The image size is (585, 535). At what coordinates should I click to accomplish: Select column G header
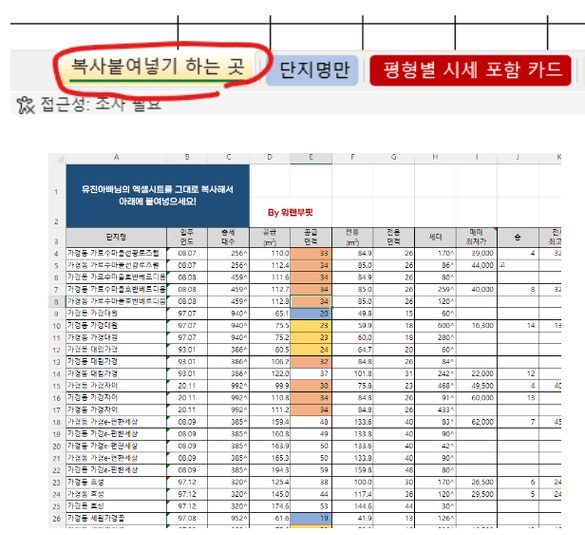[x=394, y=157]
